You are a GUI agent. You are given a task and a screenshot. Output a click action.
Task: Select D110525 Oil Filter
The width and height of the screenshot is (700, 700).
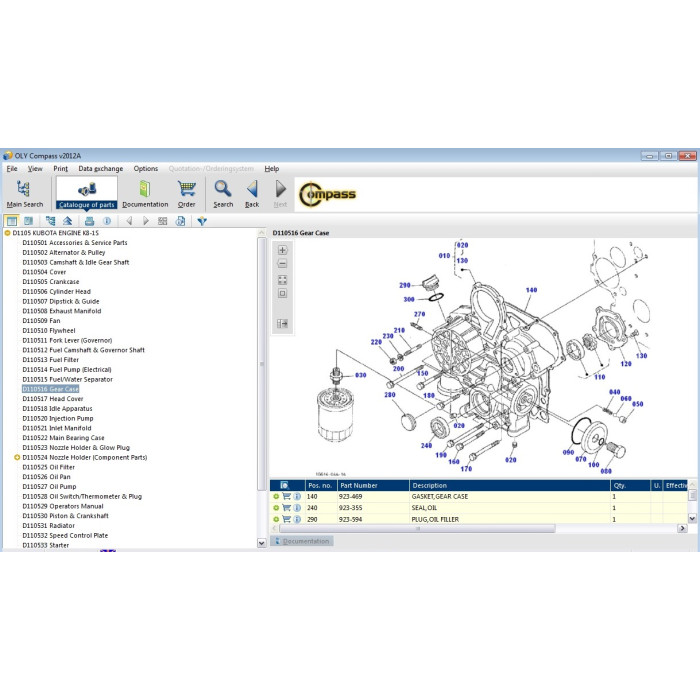pyautogui.click(x=49, y=467)
